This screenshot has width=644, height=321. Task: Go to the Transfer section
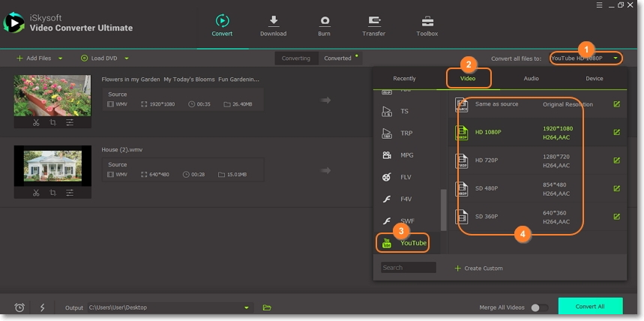pos(373,21)
